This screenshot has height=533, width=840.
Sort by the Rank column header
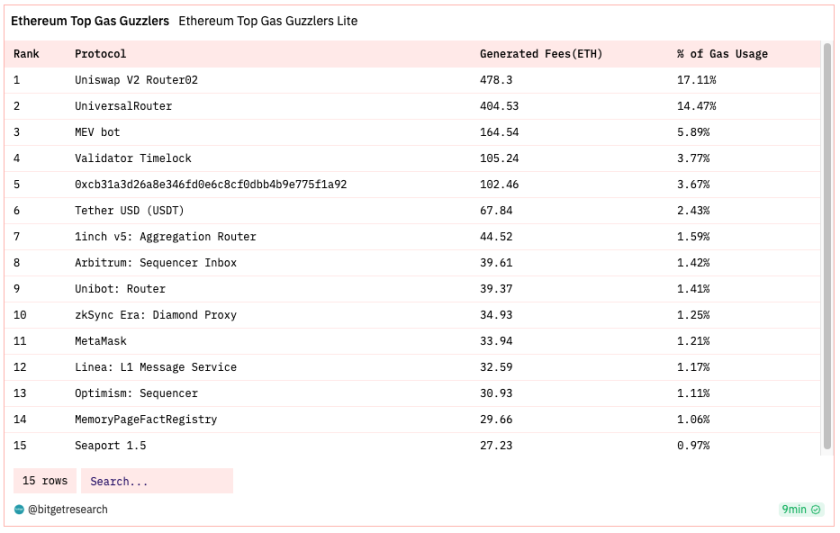26,54
